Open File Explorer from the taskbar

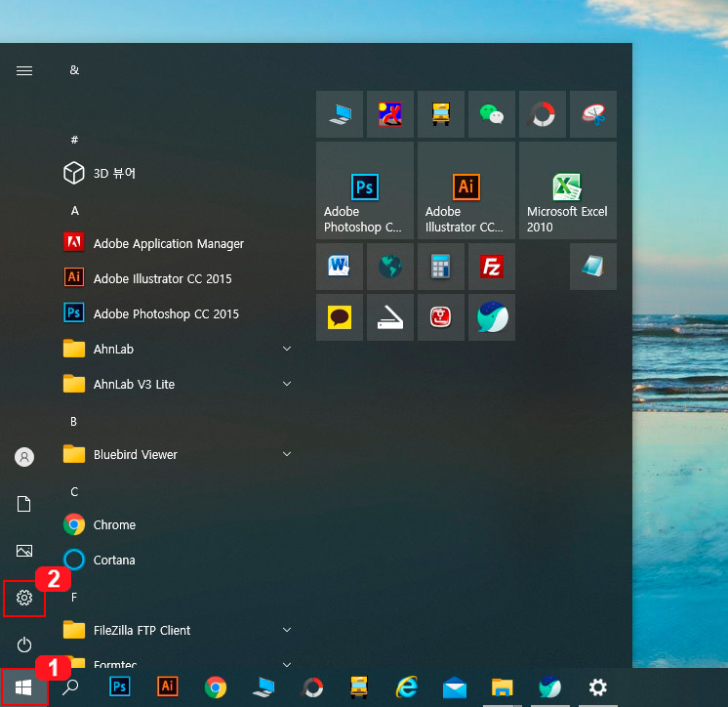503,687
